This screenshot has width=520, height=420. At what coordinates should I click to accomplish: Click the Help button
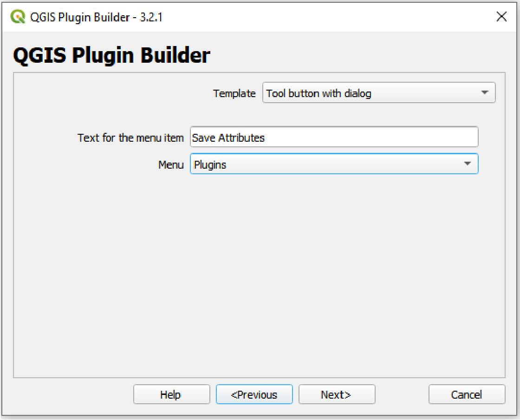click(x=171, y=395)
